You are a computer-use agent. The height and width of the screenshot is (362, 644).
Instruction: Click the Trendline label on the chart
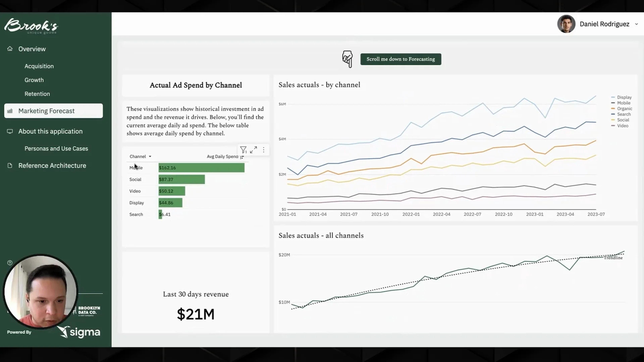(613, 258)
